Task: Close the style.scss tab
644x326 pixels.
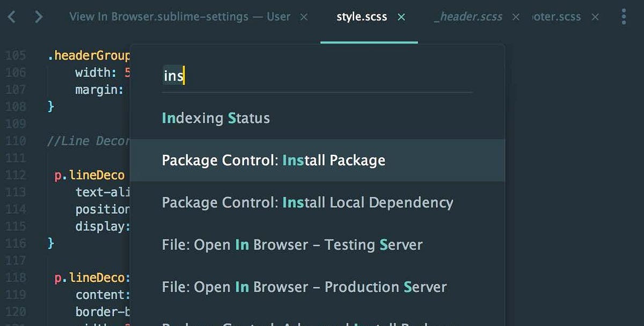Action: pos(401,17)
